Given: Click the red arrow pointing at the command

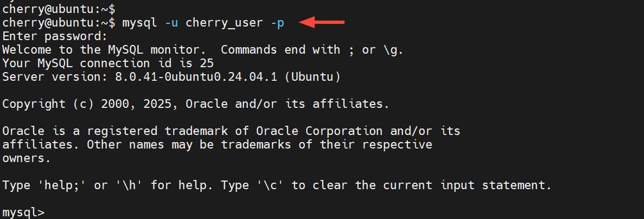Looking at the screenshot, I should coord(322,22).
